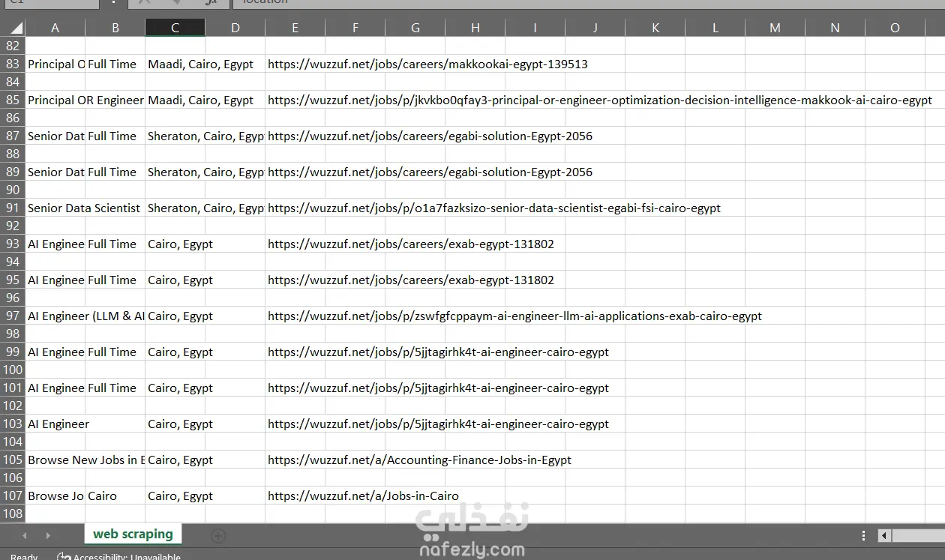Image resolution: width=945 pixels, height=560 pixels.
Task: Click "Full Time" cell in row 99
Action: tap(115, 352)
